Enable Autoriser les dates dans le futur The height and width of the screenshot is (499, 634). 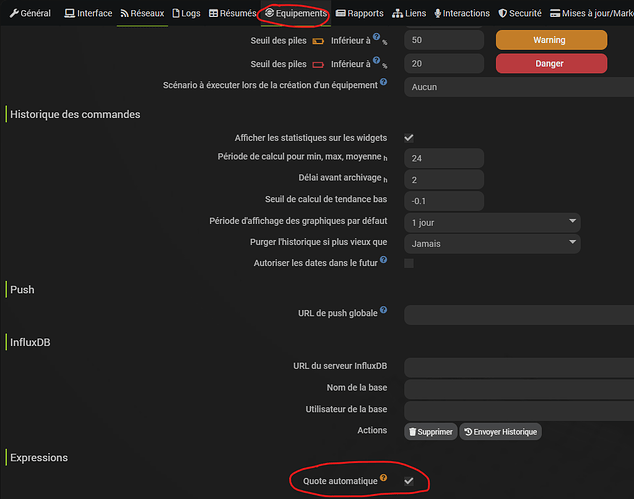(409, 263)
